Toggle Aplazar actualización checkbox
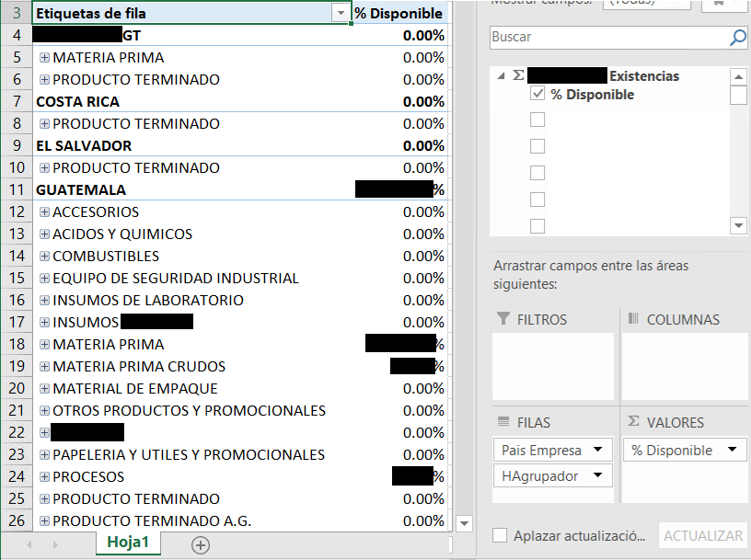This screenshot has width=751, height=560. (x=500, y=535)
